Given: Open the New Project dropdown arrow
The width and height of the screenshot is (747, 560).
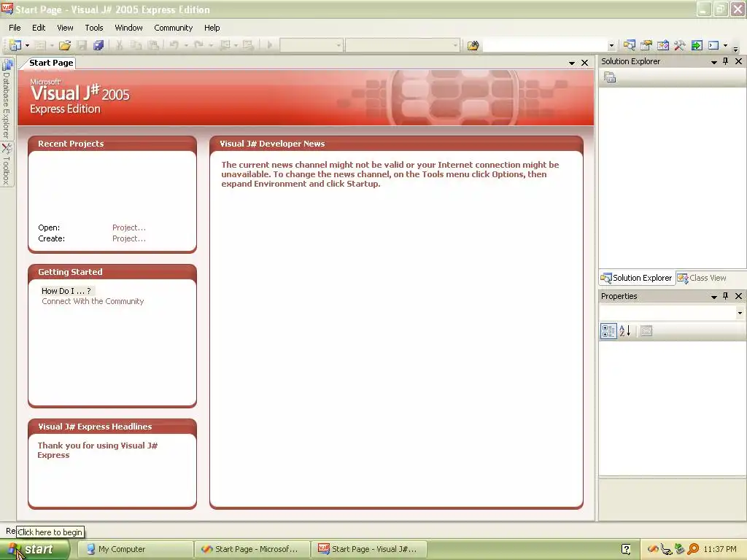Looking at the screenshot, I should point(27,46).
